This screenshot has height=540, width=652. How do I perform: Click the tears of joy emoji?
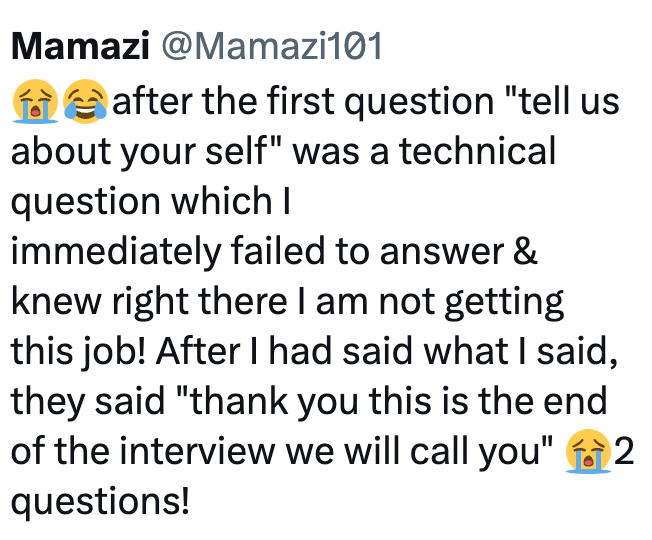coord(86,101)
